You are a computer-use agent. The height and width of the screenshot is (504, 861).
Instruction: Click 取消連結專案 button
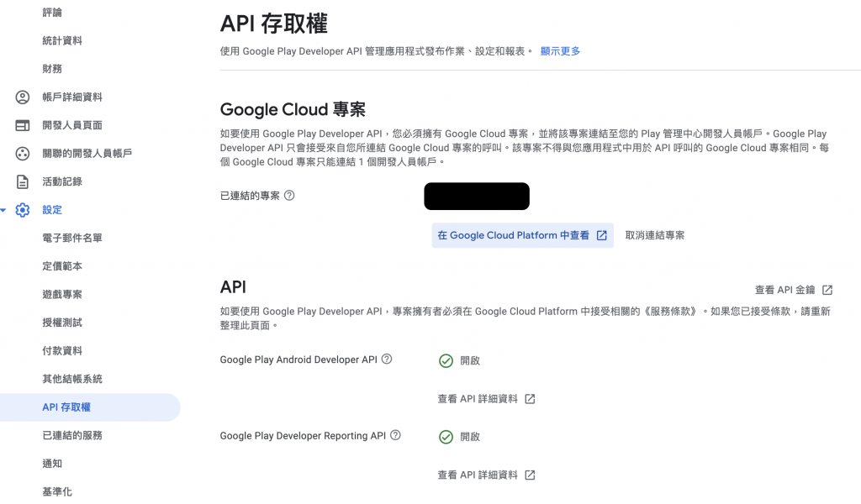pos(654,235)
